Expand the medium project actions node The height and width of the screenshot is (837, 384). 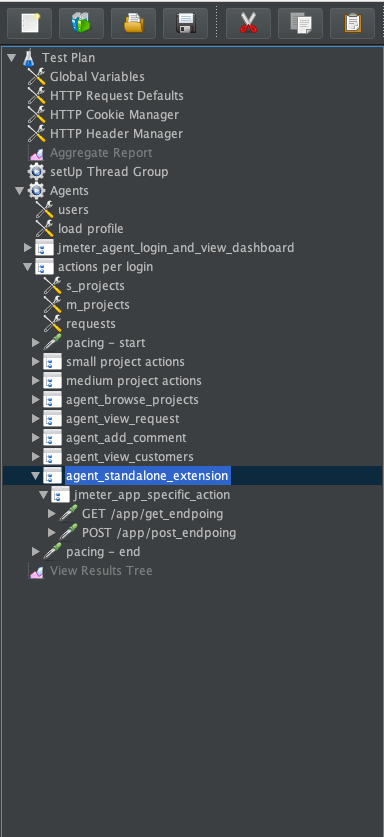click(x=36, y=381)
